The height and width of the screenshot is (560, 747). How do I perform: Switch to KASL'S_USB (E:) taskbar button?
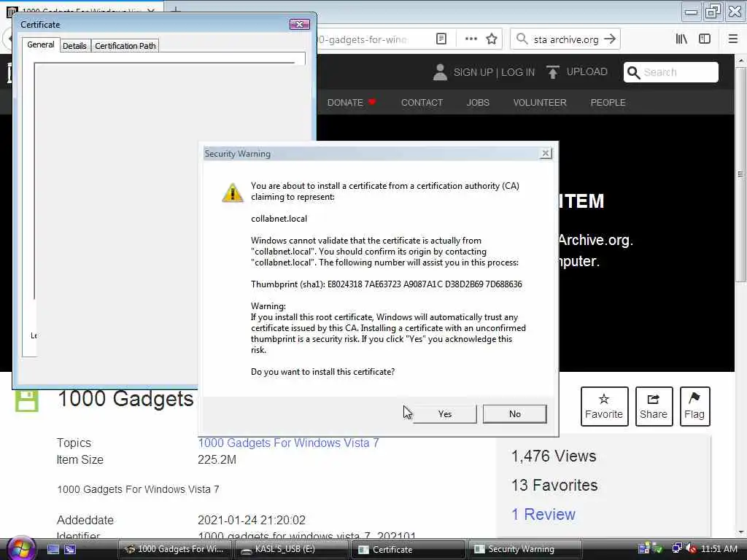(292, 549)
